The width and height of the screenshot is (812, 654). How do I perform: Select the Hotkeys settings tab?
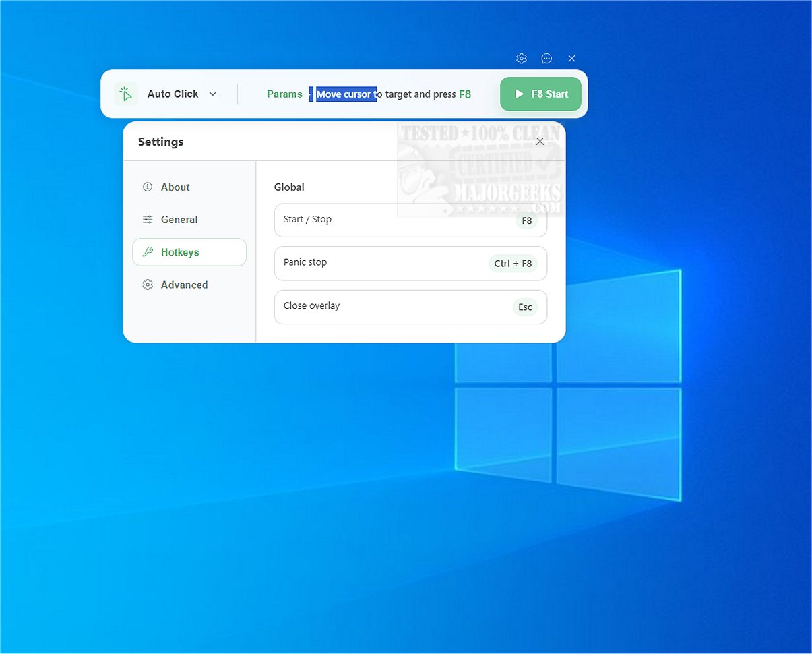point(189,252)
